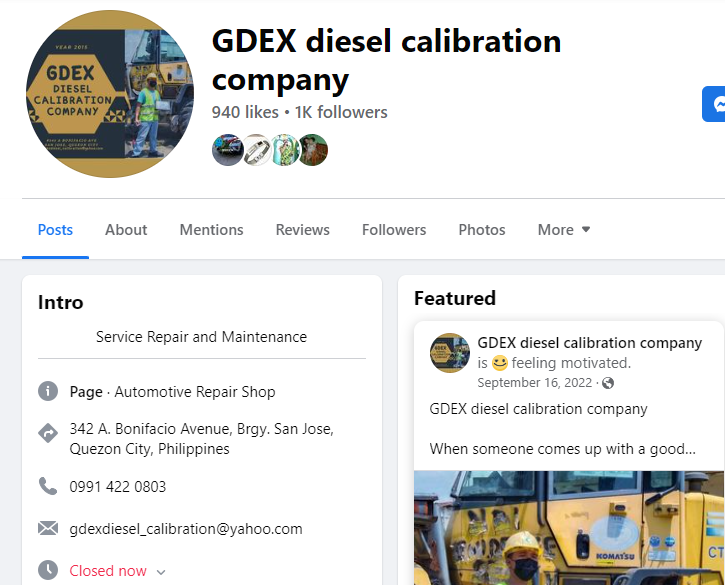
Task: Expand the Closed now hours chevron
Action: click(x=161, y=572)
